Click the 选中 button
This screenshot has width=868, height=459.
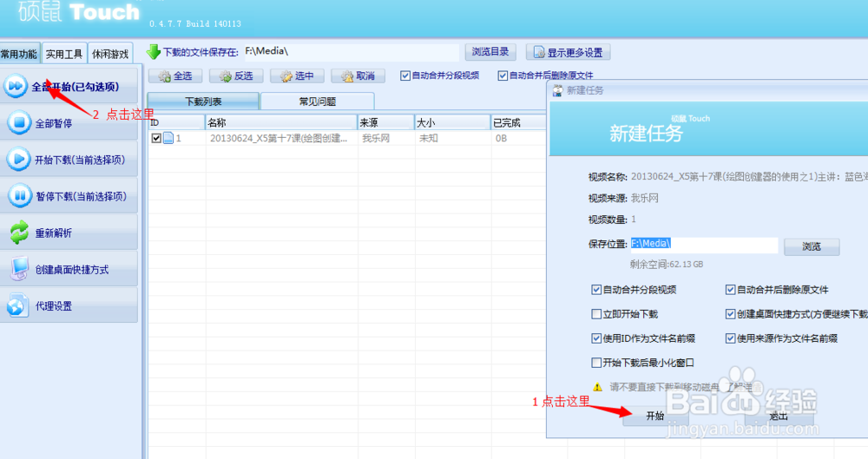click(297, 75)
